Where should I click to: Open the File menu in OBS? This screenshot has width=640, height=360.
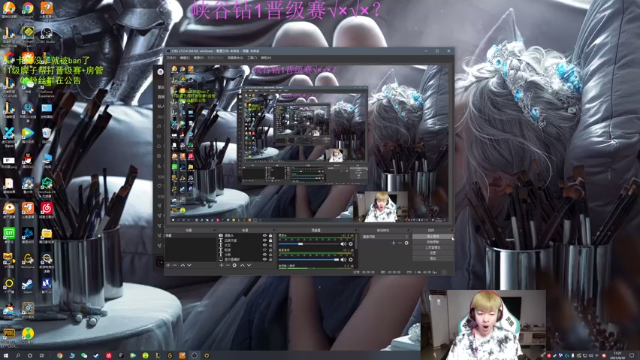point(171,58)
